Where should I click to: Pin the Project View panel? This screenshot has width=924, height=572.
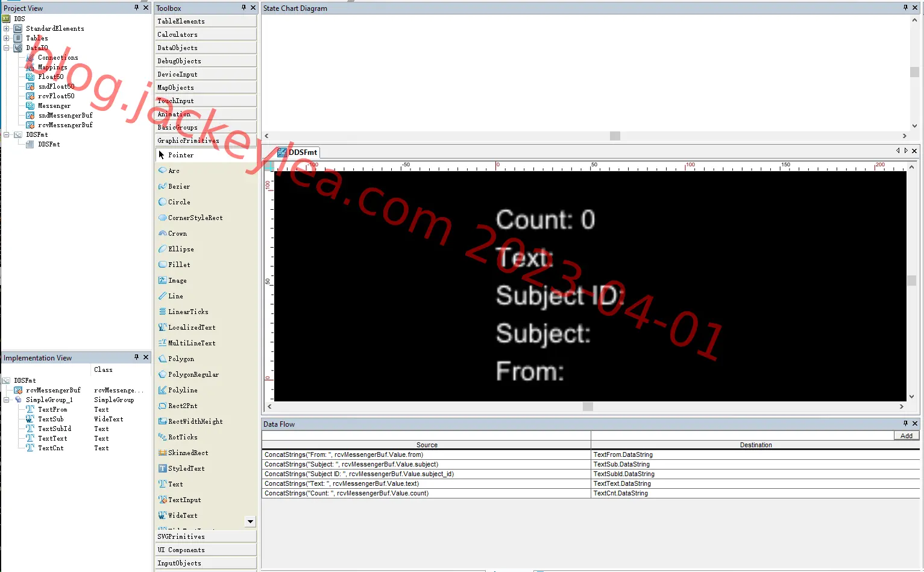(x=136, y=8)
